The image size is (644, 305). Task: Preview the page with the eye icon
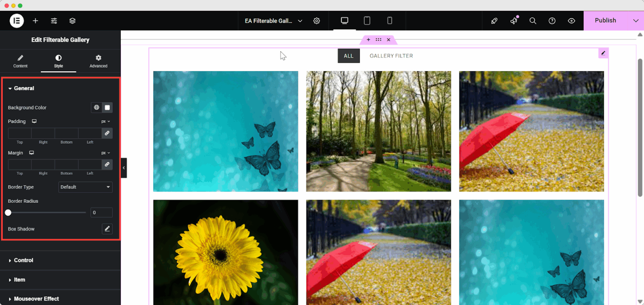[x=571, y=20]
